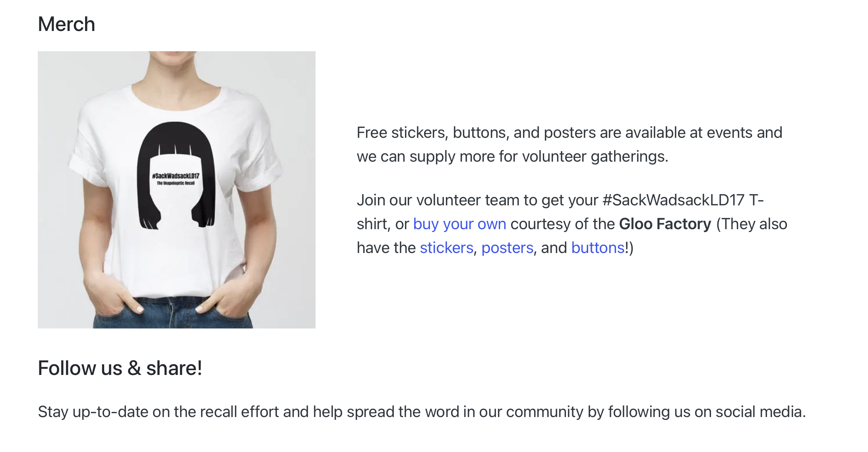Open the "buy your own" link

459,224
